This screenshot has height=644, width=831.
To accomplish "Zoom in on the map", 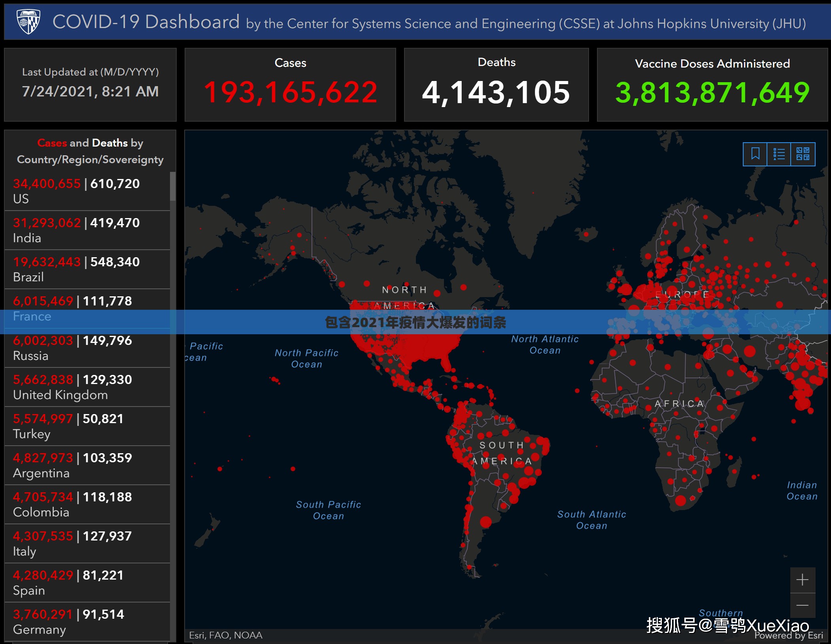I will tap(803, 580).
